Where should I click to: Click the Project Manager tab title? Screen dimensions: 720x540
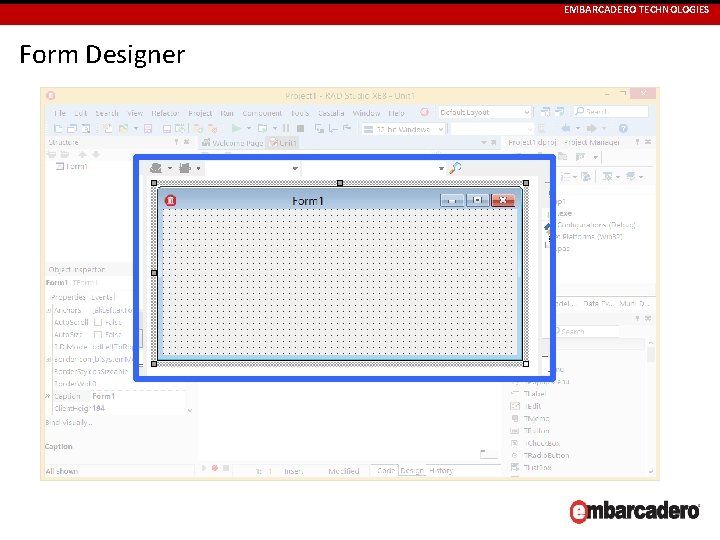(x=592, y=142)
